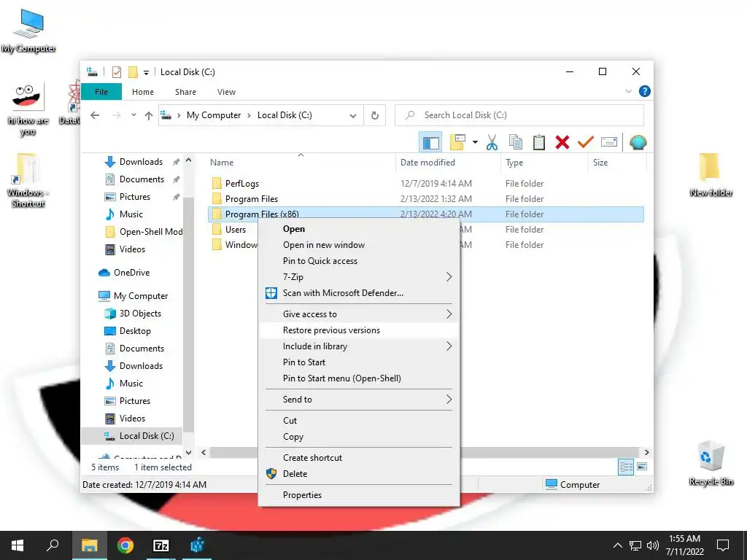The height and width of the screenshot is (560, 747).
Task: Expand the 7-Zip submenu
Action: 359,276
